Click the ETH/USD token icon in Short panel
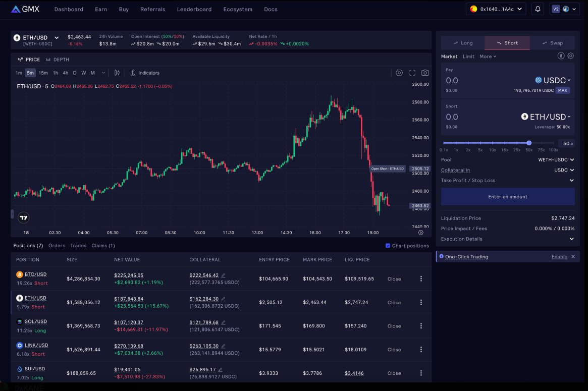The image size is (588, 391). pos(525,117)
